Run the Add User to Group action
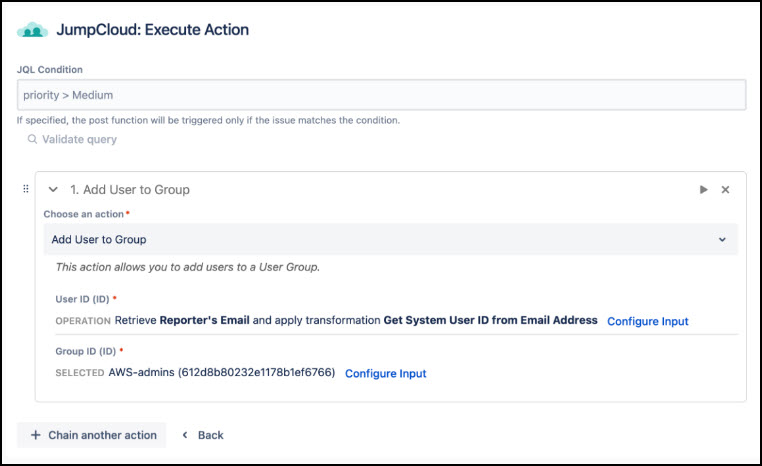This screenshot has height=466, width=762. pos(703,190)
